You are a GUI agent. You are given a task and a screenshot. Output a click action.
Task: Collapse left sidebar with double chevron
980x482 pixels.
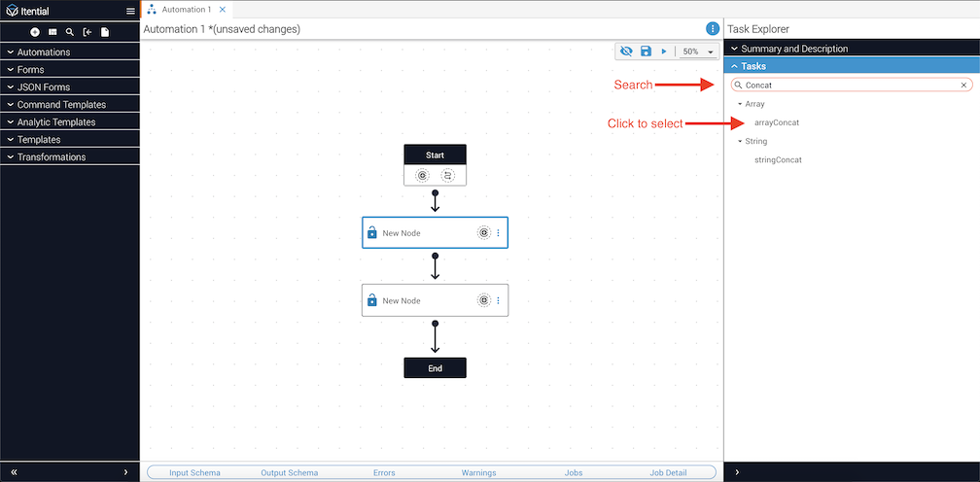pos(14,472)
